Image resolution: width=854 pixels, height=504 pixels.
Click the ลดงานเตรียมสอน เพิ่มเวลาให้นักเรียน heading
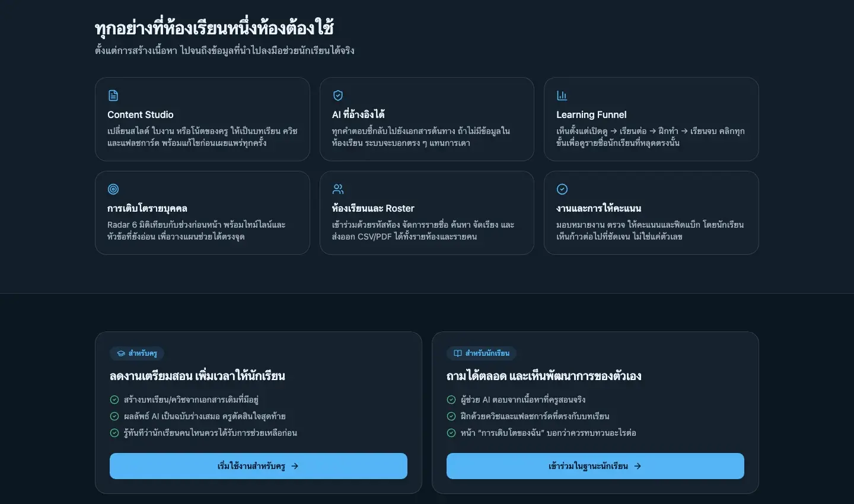(x=197, y=376)
